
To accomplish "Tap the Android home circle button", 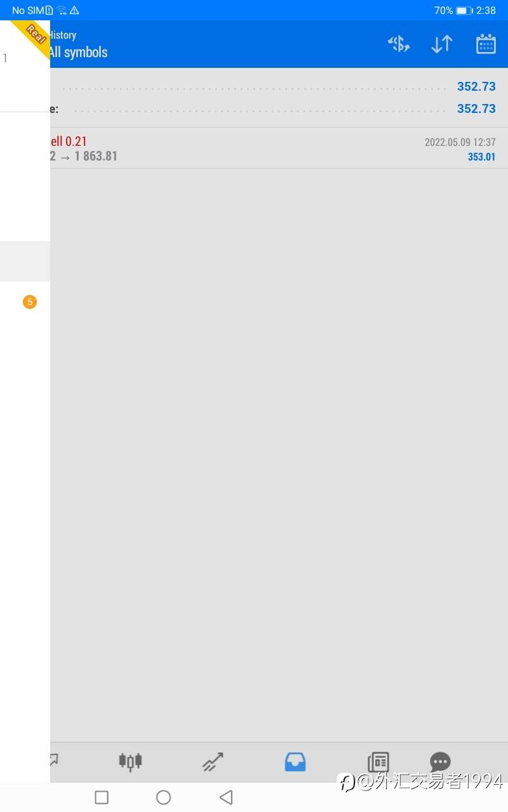I will click(164, 797).
